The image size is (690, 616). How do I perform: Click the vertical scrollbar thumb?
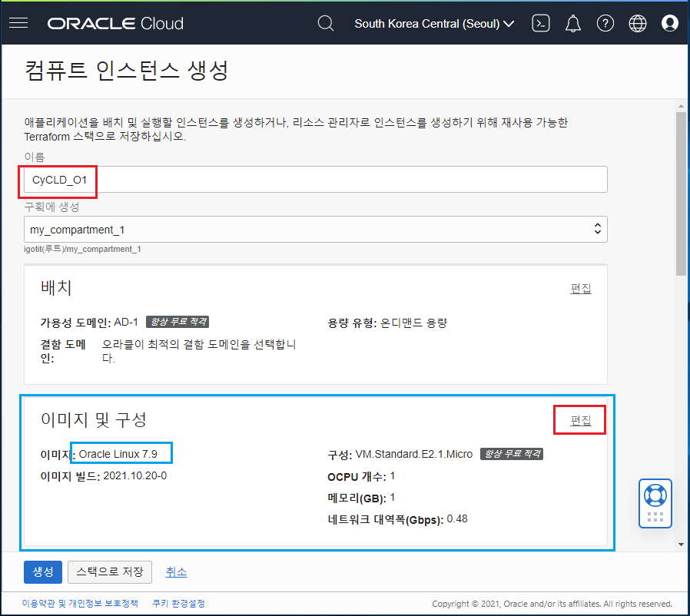point(681,194)
